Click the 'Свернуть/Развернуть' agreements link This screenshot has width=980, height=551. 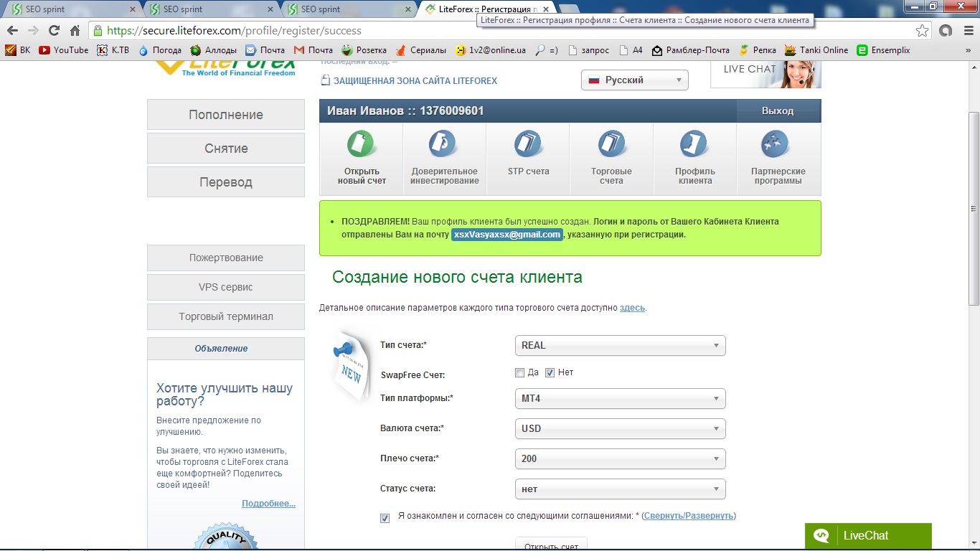coord(689,516)
